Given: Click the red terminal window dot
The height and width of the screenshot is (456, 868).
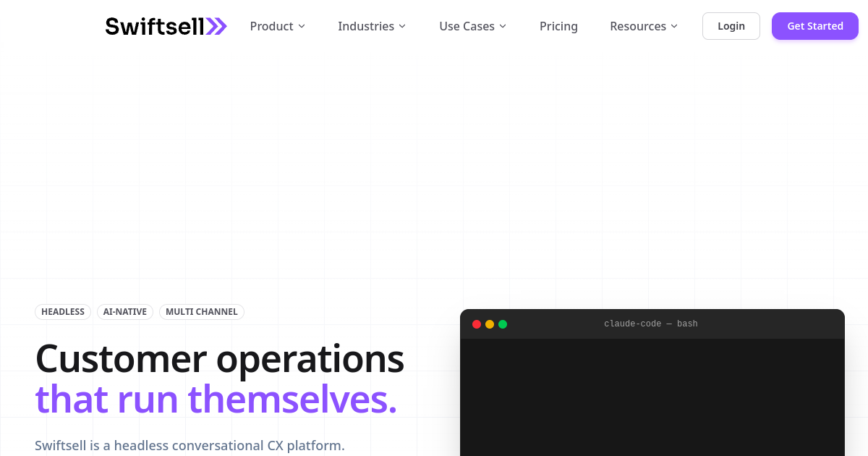Looking at the screenshot, I should coord(477,324).
